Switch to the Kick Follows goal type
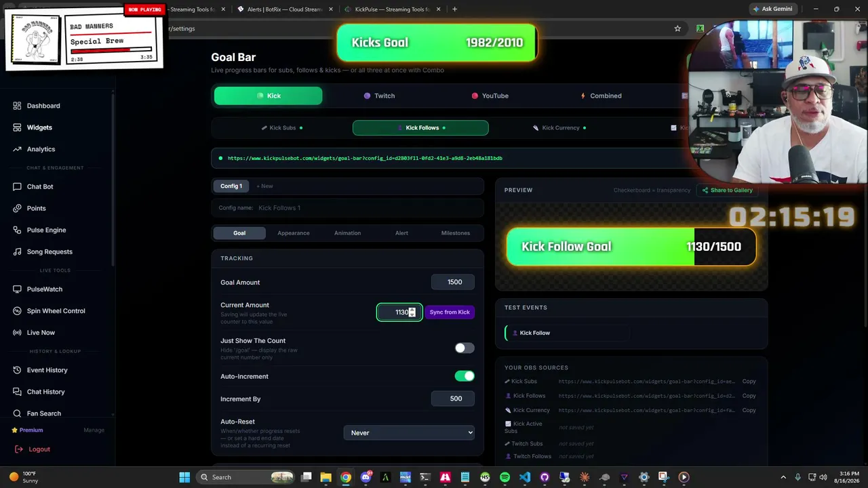The height and width of the screenshot is (488, 868). (x=420, y=127)
